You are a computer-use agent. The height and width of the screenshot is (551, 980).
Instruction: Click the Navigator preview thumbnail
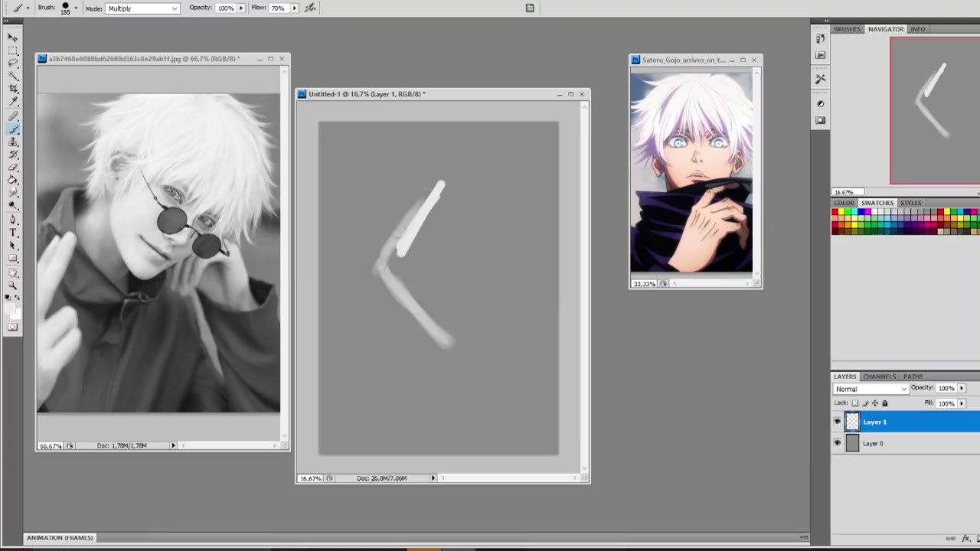coord(935,111)
